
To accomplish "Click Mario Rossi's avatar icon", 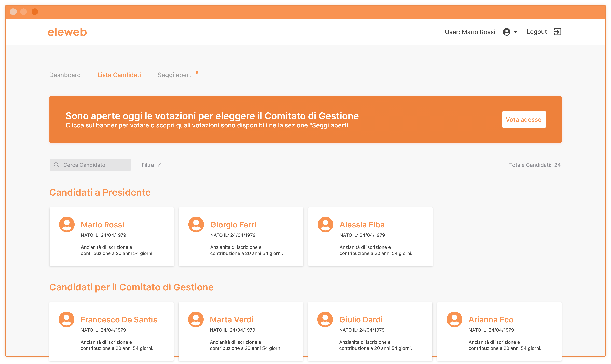I will coord(67,224).
